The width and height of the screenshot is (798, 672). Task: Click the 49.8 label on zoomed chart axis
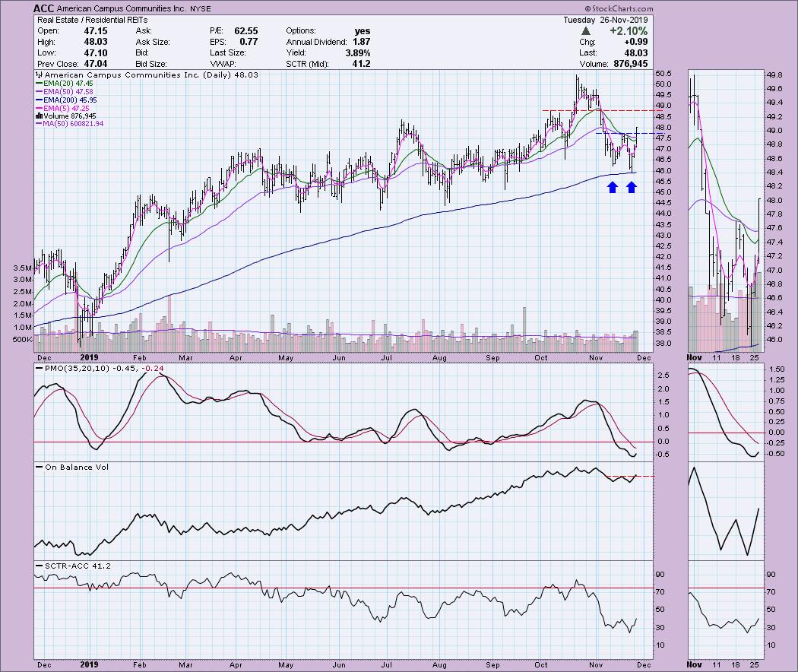tap(775, 74)
